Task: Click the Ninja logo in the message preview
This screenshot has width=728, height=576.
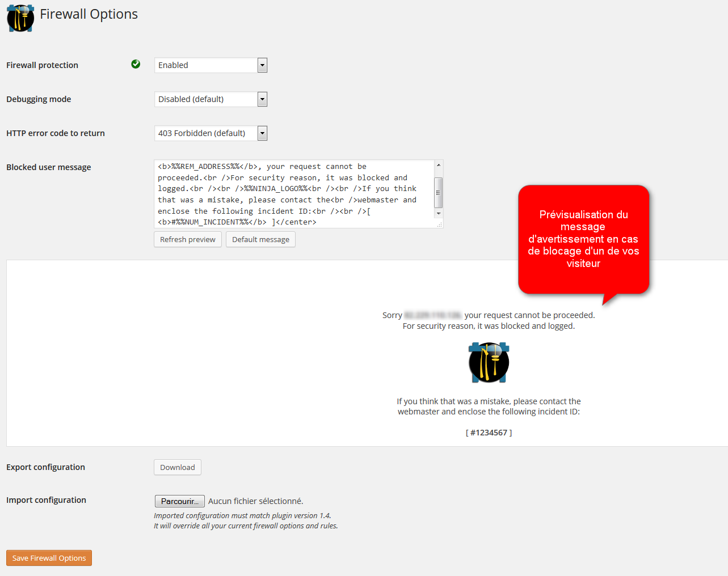Action: pos(489,362)
